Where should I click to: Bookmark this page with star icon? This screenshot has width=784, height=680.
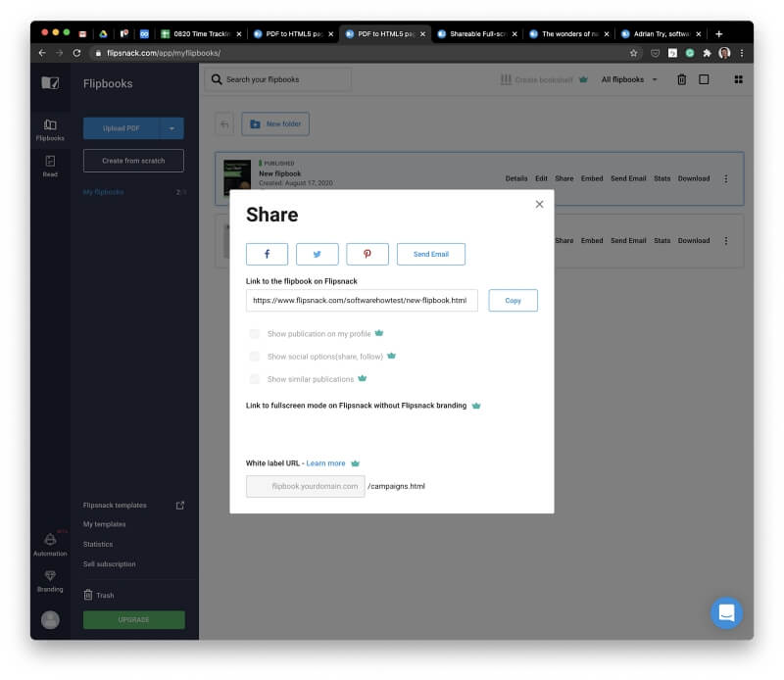tap(633, 53)
